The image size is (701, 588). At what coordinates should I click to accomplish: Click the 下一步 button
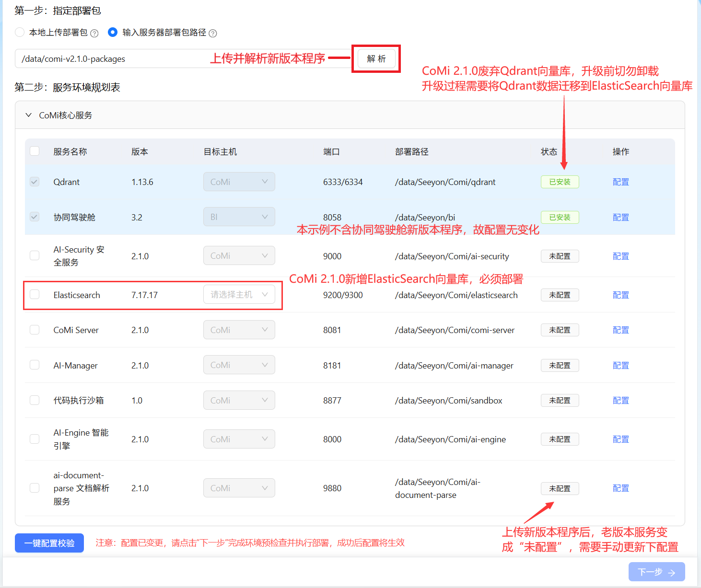[x=656, y=572]
